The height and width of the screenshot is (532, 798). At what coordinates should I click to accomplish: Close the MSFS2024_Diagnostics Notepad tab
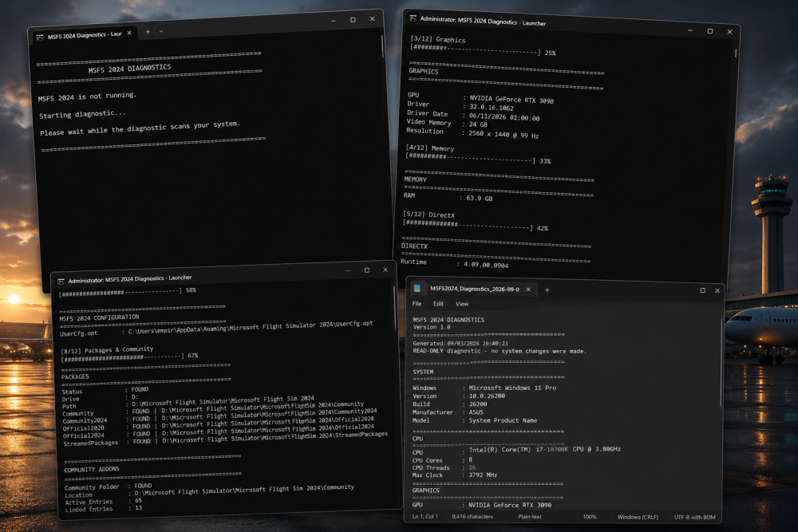528,290
